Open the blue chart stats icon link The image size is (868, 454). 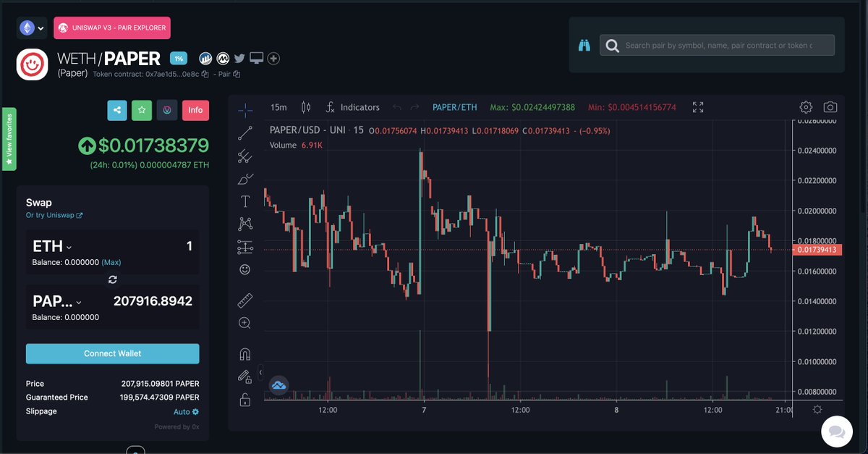pos(205,58)
